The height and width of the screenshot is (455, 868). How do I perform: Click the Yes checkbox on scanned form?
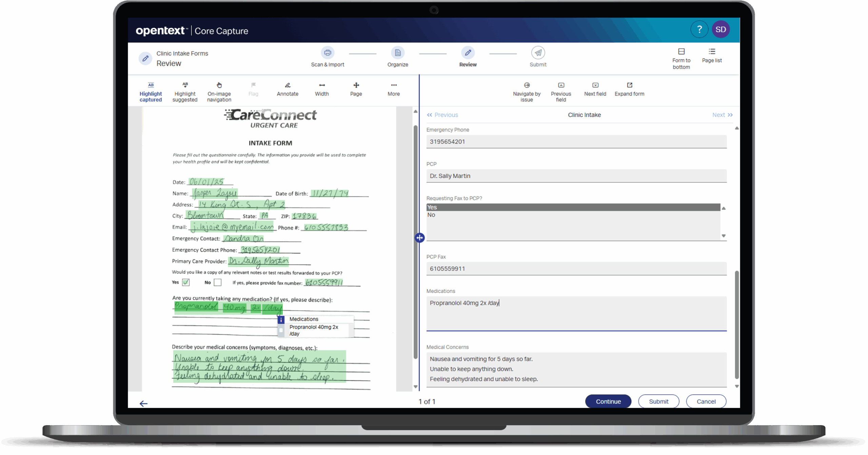point(185,282)
